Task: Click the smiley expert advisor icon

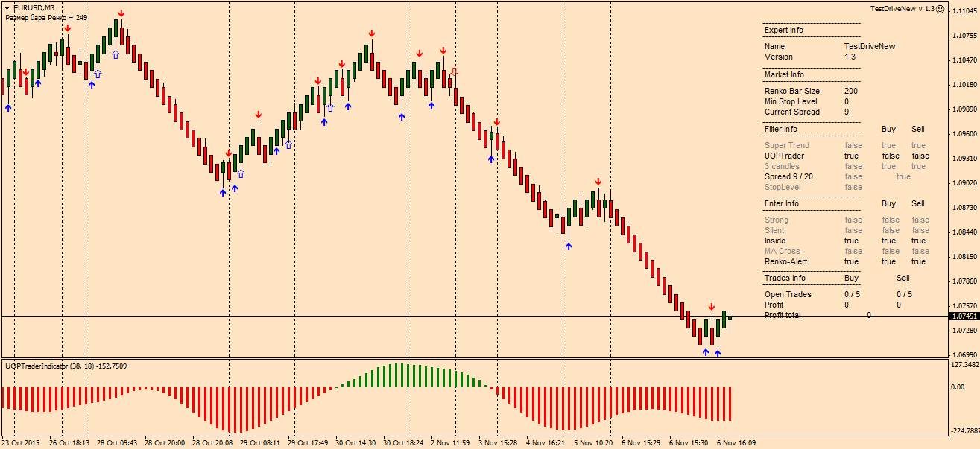Action: (x=940, y=9)
